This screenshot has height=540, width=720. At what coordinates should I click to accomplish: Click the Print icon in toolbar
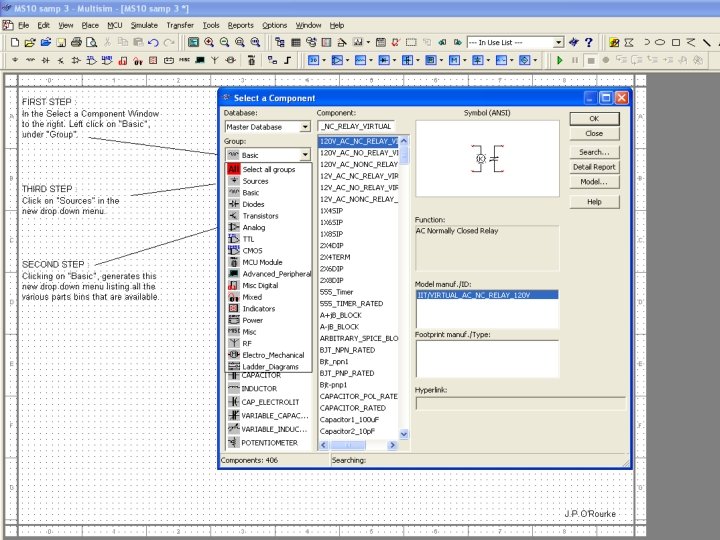point(76,43)
